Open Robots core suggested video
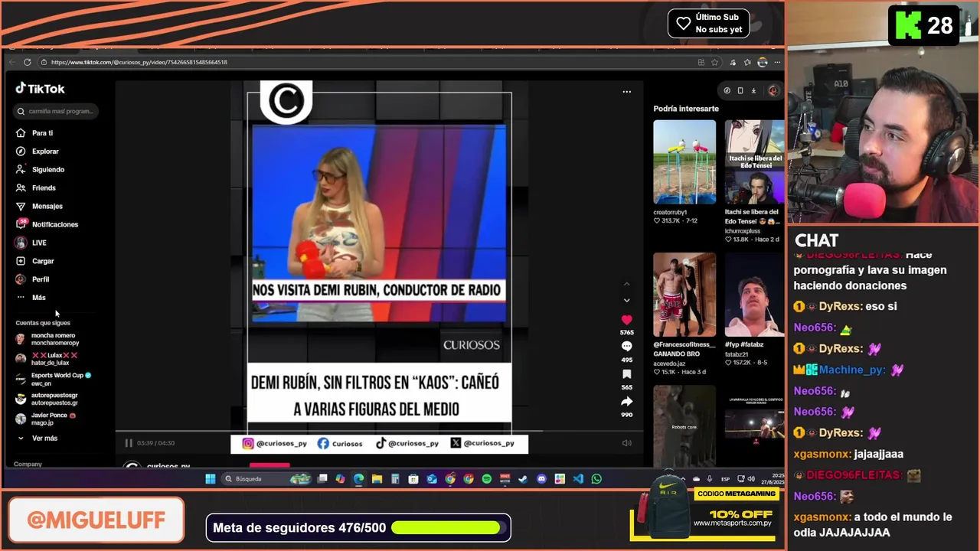Screen dimensions: 980x551 684,425
